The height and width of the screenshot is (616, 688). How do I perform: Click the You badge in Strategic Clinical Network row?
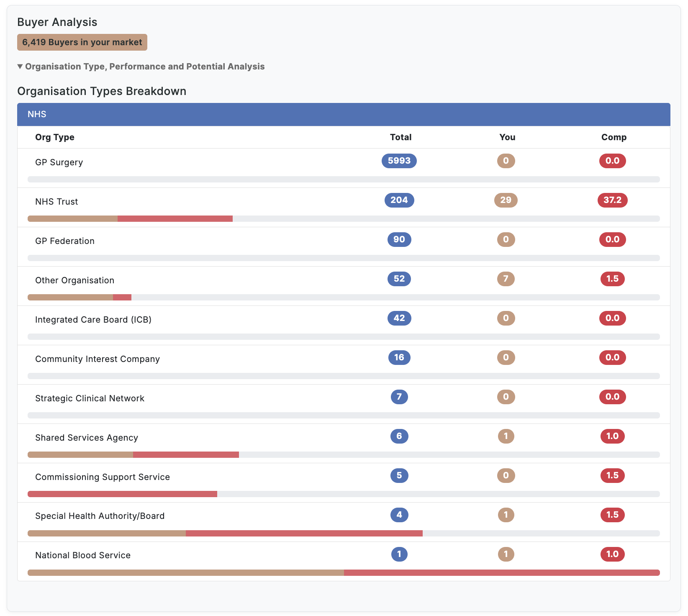506,397
